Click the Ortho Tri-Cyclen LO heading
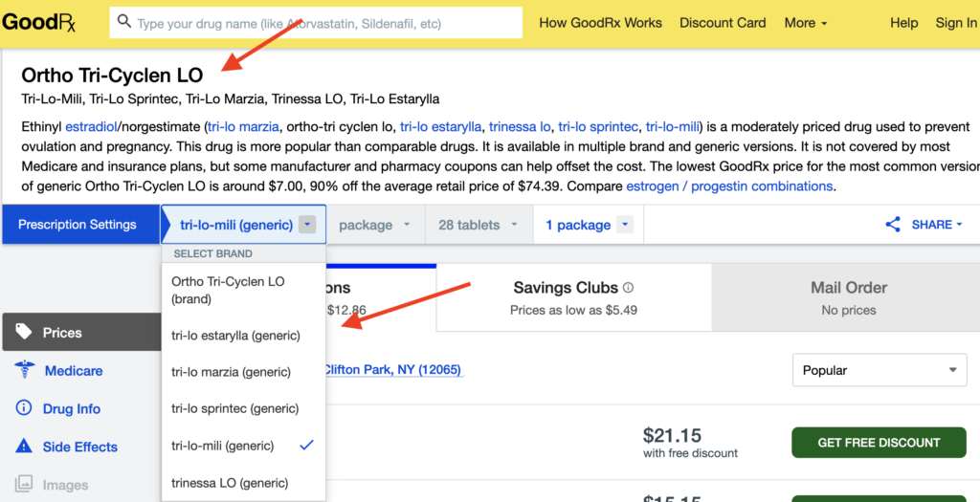The image size is (980, 502). click(113, 76)
